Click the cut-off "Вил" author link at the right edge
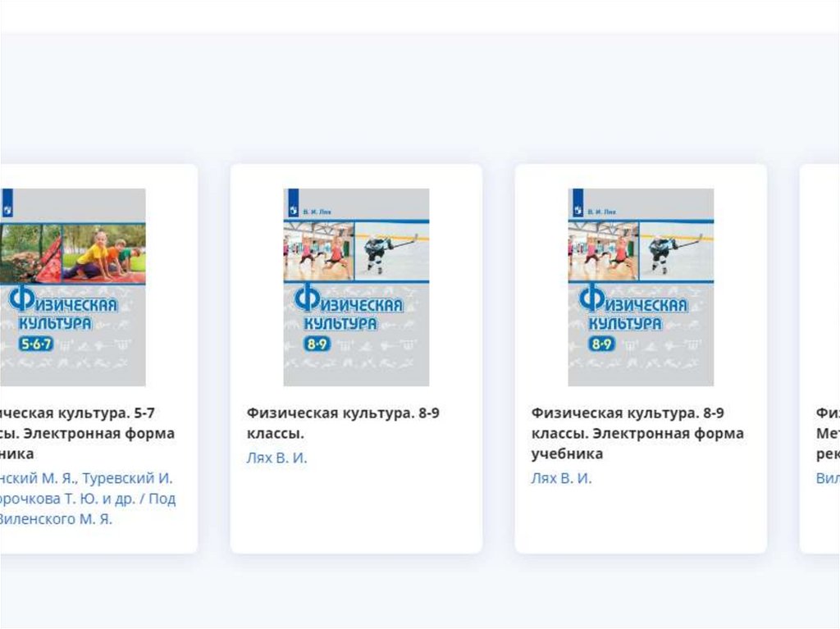 pyautogui.click(x=828, y=478)
